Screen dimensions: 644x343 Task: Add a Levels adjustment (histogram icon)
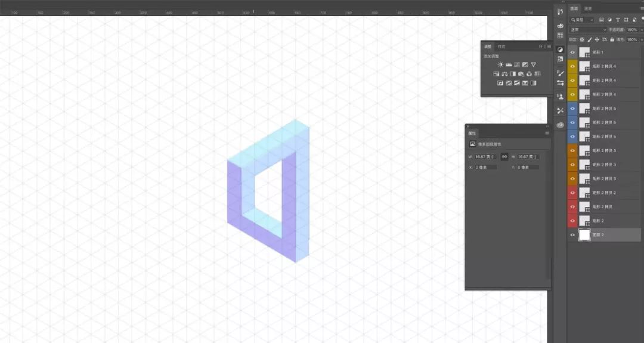pos(509,64)
